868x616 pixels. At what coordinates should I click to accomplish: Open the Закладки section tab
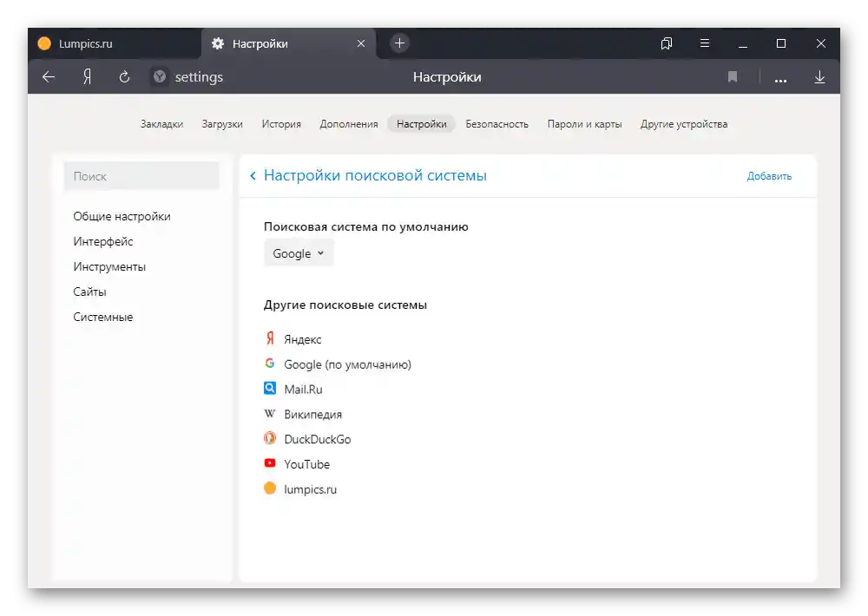coord(161,124)
